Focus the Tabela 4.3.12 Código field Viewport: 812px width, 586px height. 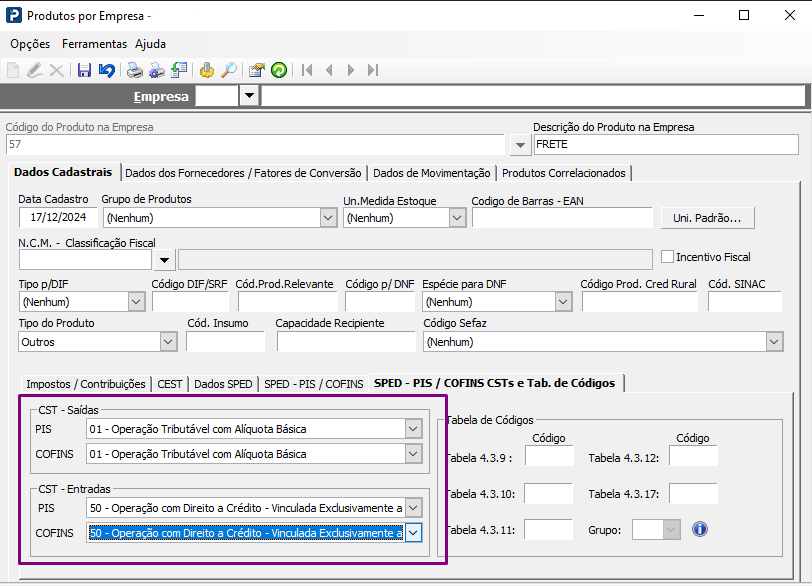693,456
